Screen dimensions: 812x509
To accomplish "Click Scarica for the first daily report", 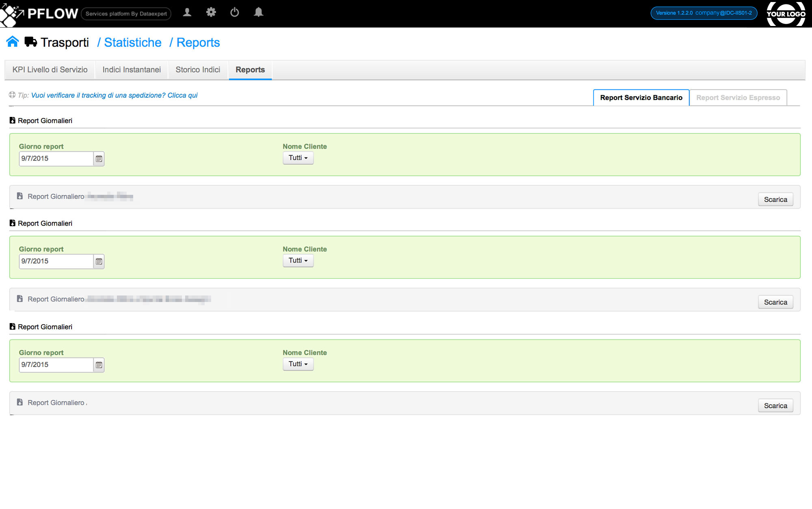I will pos(775,199).
